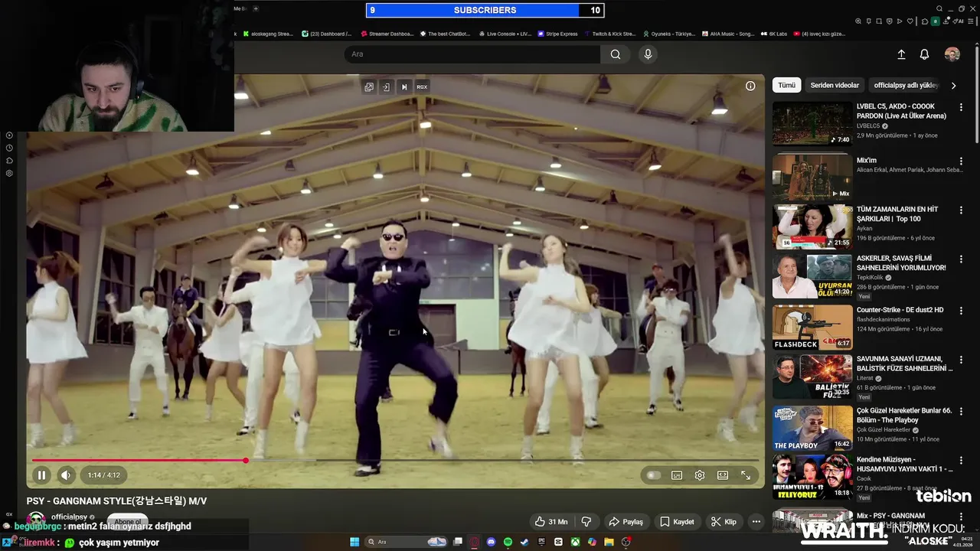Open 'AHA Music - Song...' bookmark

(x=727, y=34)
